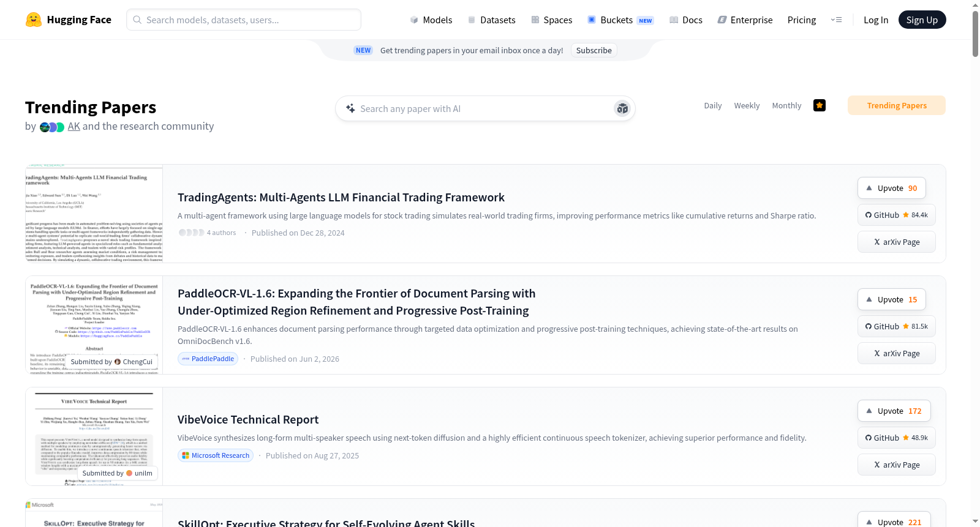Click the sparkle icon in AI paper search
This screenshot has height=527, width=980.
pos(350,108)
